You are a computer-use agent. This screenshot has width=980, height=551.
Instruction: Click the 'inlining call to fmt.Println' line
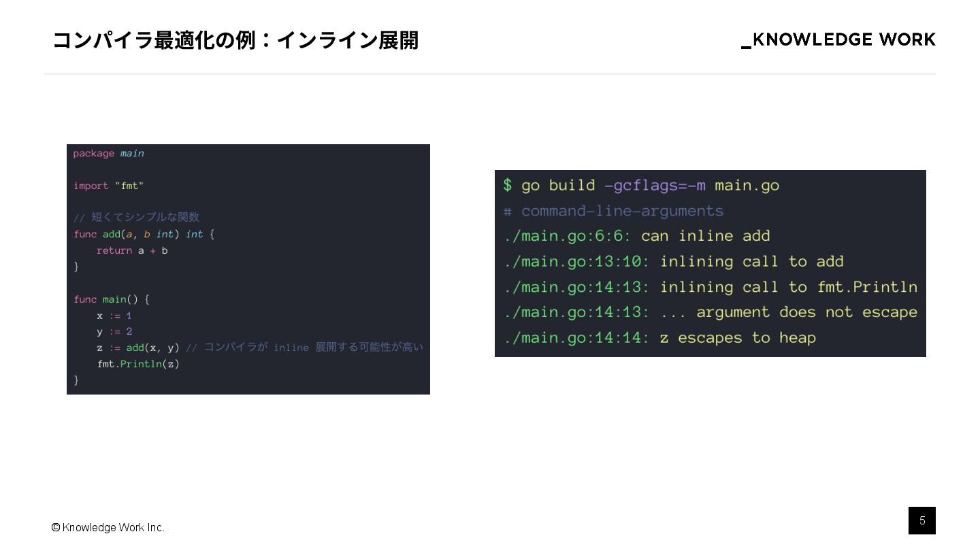click(x=711, y=287)
